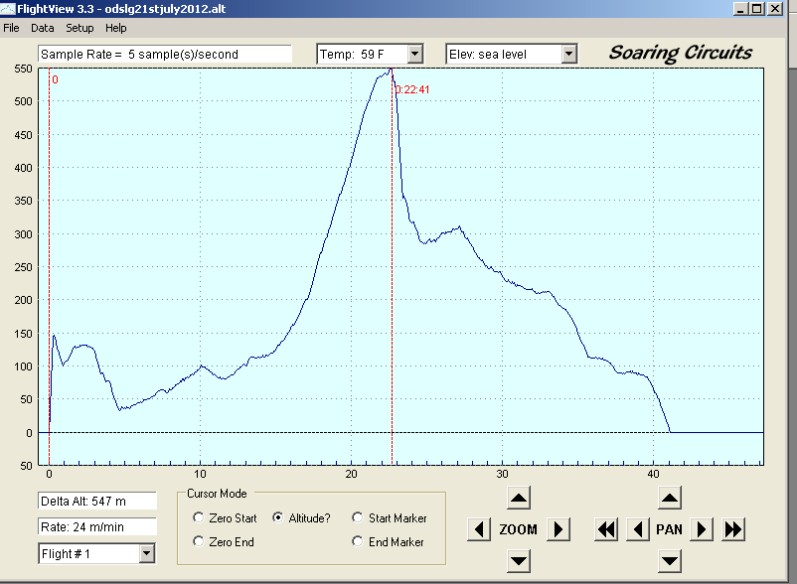Click the Zoom up arrow button

click(x=518, y=498)
